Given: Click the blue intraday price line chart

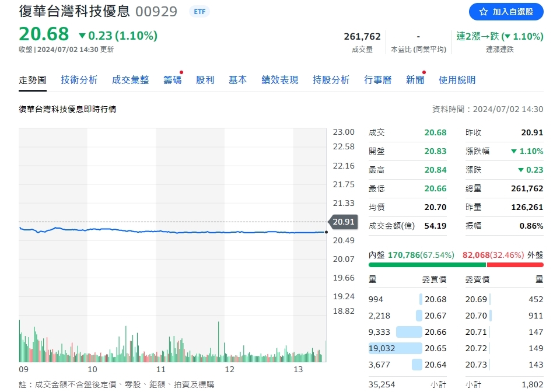Looking at the screenshot, I should (x=175, y=232).
